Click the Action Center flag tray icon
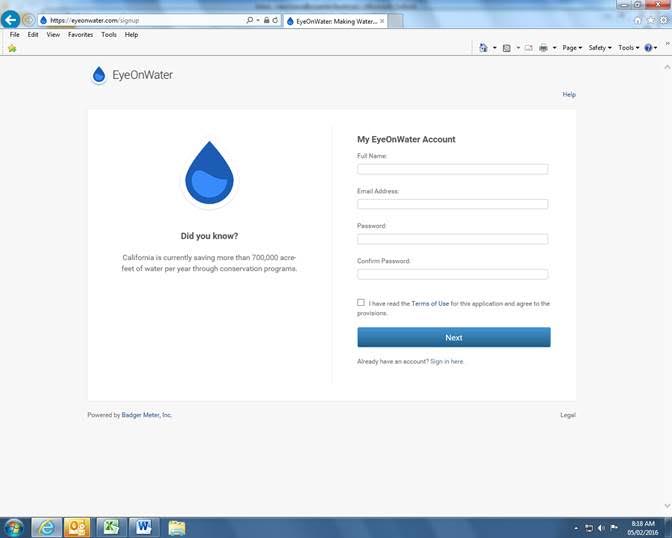This screenshot has width=672, height=538. click(x=614, y=528)
